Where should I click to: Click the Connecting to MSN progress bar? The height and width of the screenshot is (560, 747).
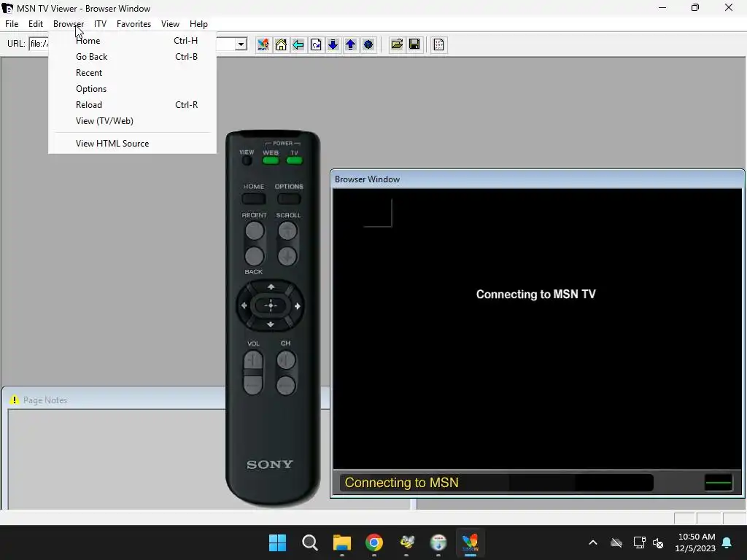pyautogui.click(x=496, y=483)
